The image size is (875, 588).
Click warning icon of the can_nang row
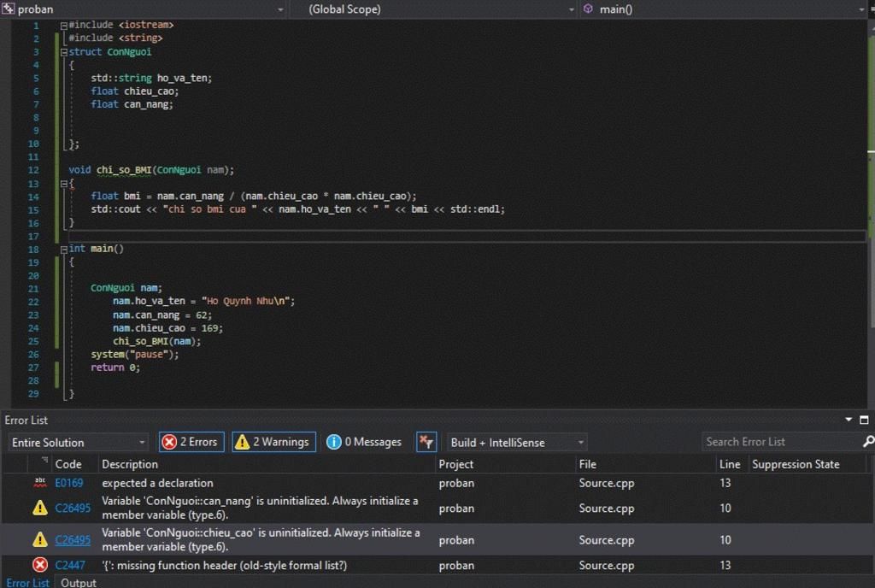tap(40, 508)
